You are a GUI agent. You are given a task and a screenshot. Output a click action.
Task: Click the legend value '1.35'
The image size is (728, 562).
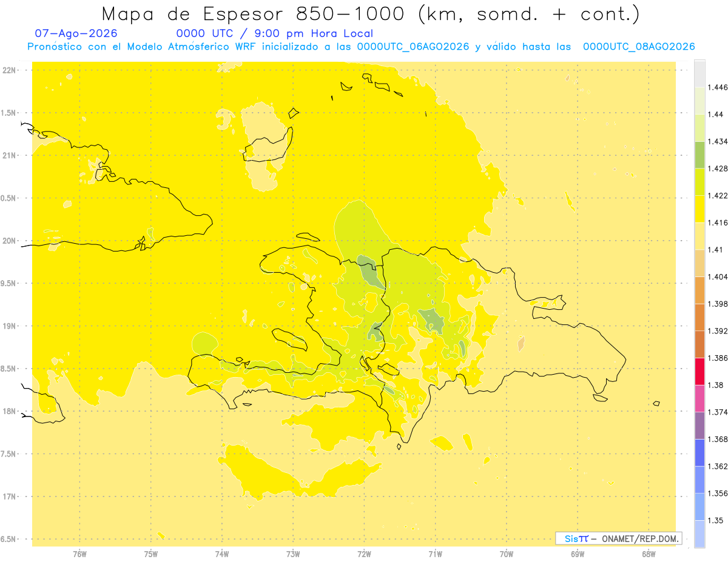tap(715, 520)
